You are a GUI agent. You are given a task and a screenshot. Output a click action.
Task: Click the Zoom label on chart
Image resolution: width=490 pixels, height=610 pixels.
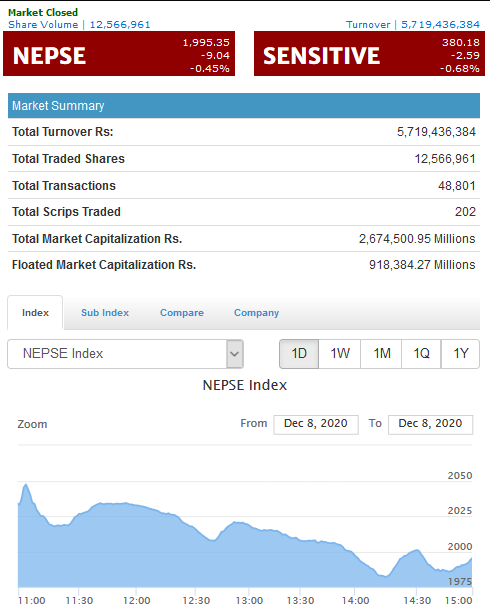click(32, 424)
